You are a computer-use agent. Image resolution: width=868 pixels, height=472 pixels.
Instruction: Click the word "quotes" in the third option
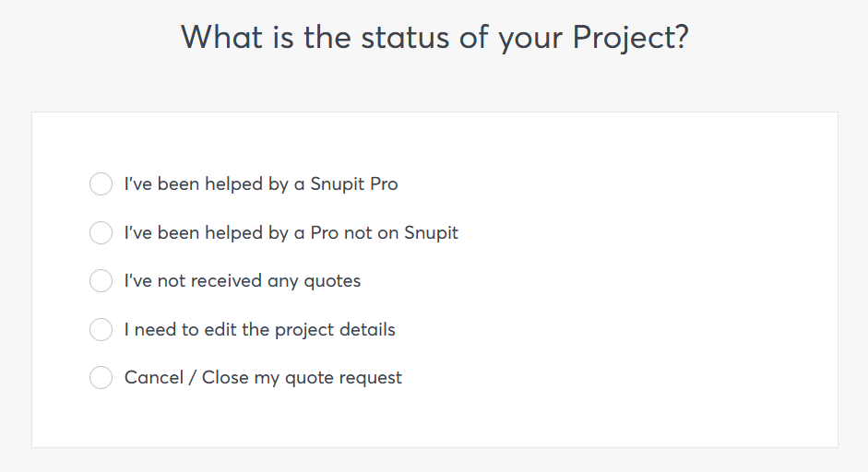point(331,281)
